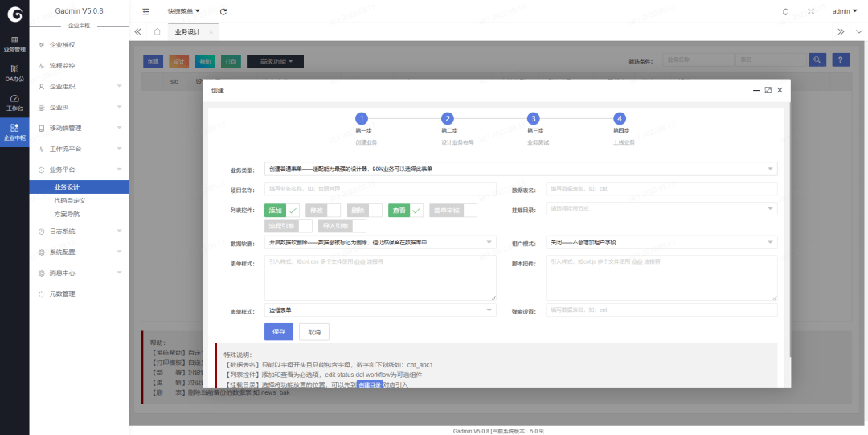
Task: Click the blue 保存 button
Action: 278,332
